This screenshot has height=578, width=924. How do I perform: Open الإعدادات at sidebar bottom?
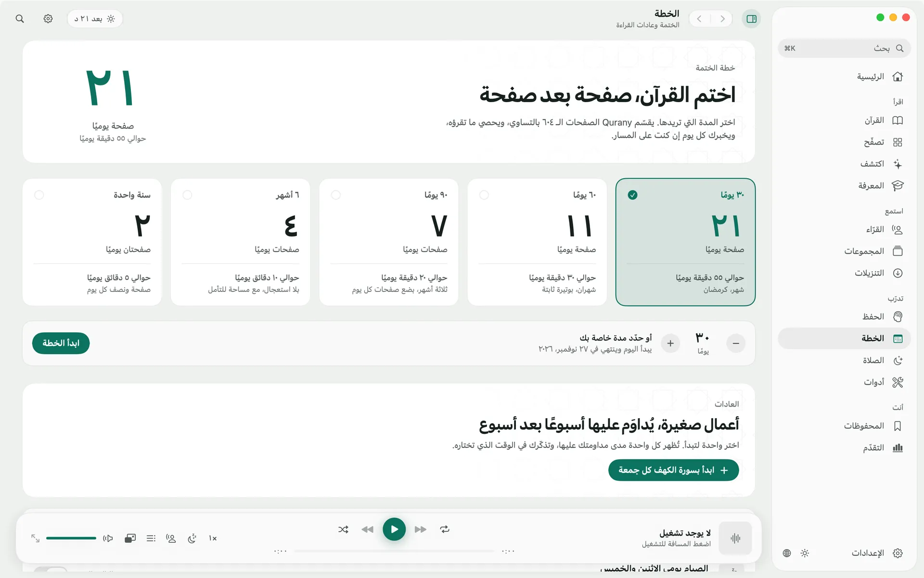877,553
